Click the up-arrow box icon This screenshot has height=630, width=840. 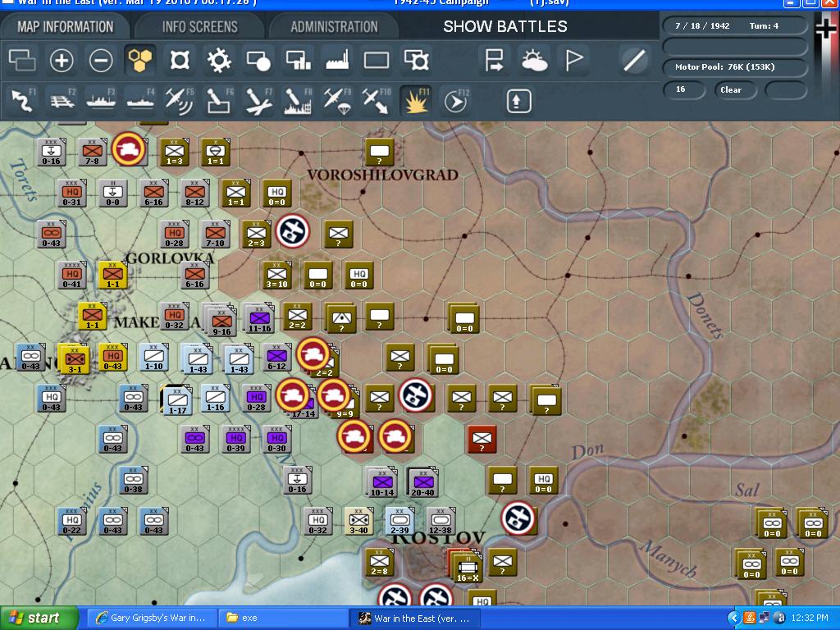518,101
